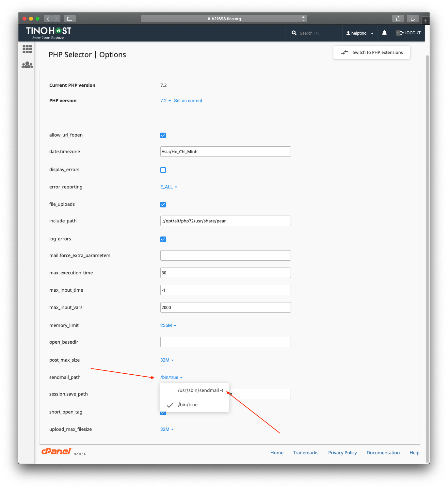Viewport: 448px width, 488px height.
Task: Expand helptino user menu
Action: 360,33
